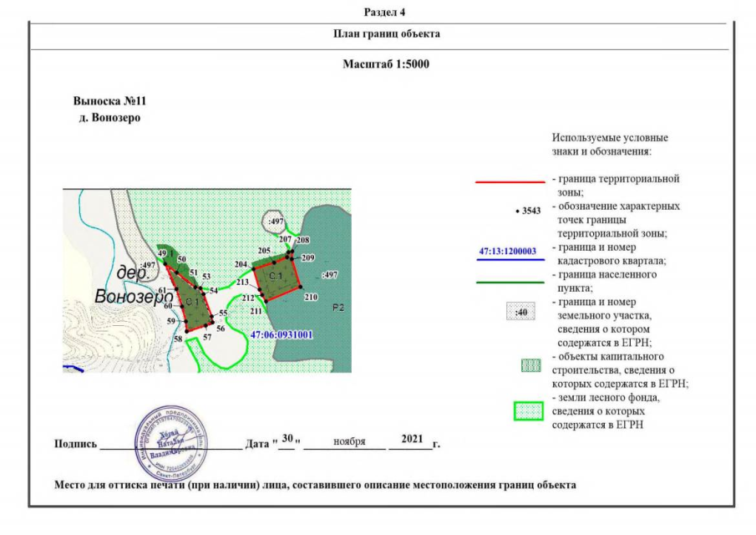The width and height of the screenshot is (756, 535).
Task: Click the 'P2' zone label on map
Action: click(338, 308)
